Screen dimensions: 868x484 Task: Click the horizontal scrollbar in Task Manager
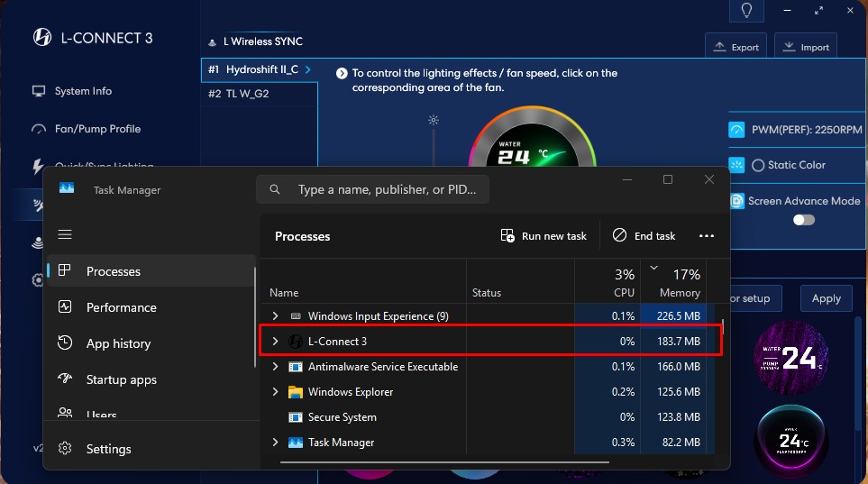pyautogui.click(x=444, y=461)
